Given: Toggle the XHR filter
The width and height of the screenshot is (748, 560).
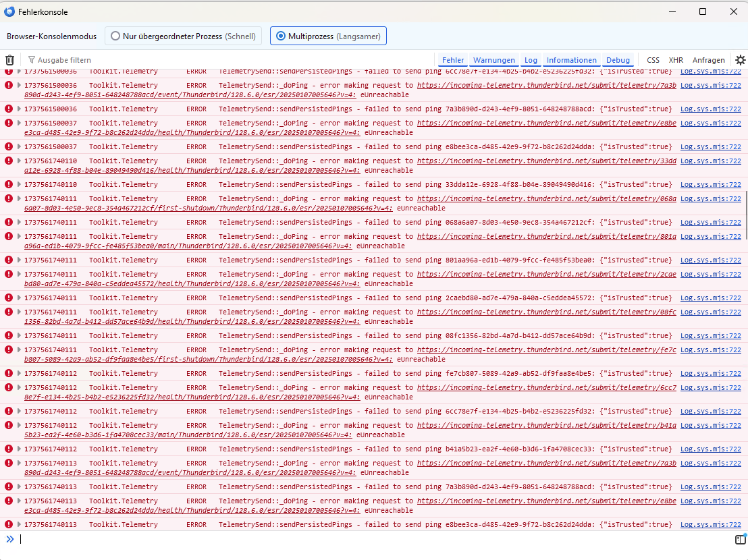Looking at the screenshot, I should click(x=676, y=60).
